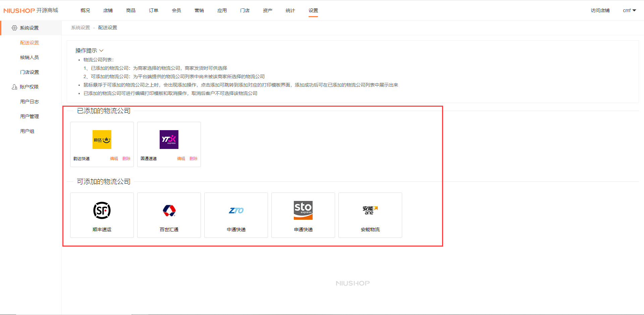Click 编辑 for 韵达快递
644x315 pixels.
tap(114, 159)
